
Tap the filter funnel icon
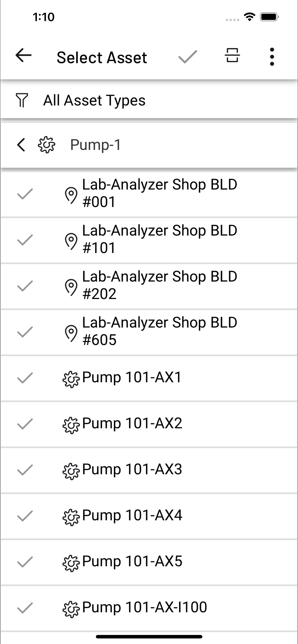tap(22, 100)
